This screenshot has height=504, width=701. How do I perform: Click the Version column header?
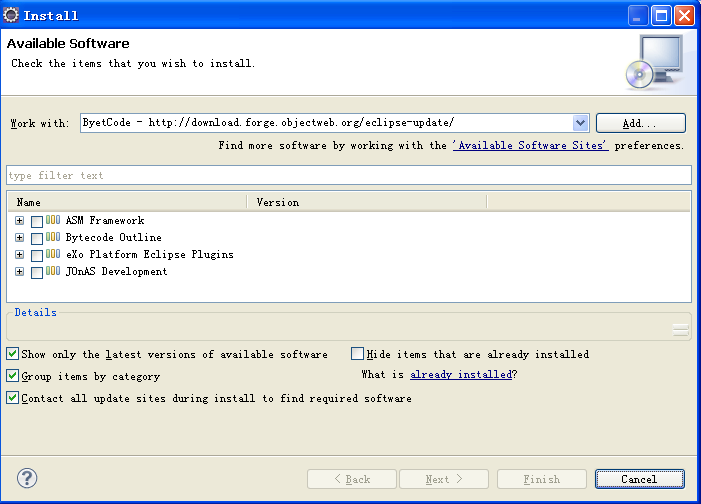tap(367, 202)
